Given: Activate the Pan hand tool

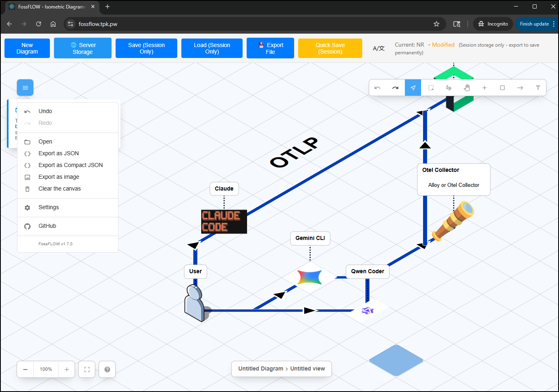Looking at the screenshot, I should [467, 88].
